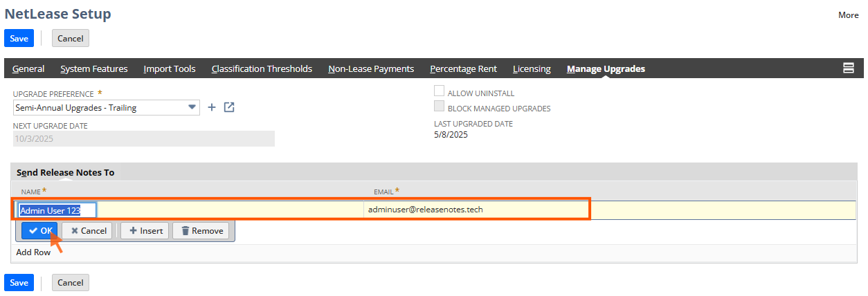Select the Manage Upgrades tab
Image resolution: width=868 pixels, height=296 pixels.
click(x=606, y=68)
